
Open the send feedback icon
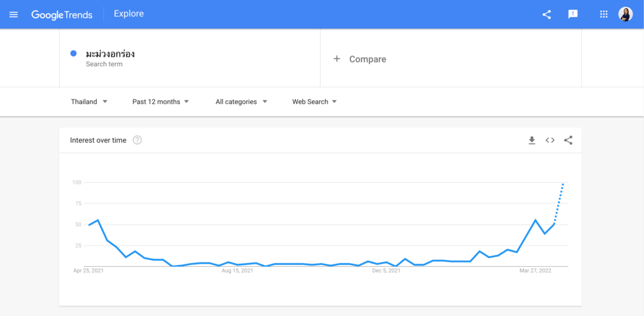573,14
